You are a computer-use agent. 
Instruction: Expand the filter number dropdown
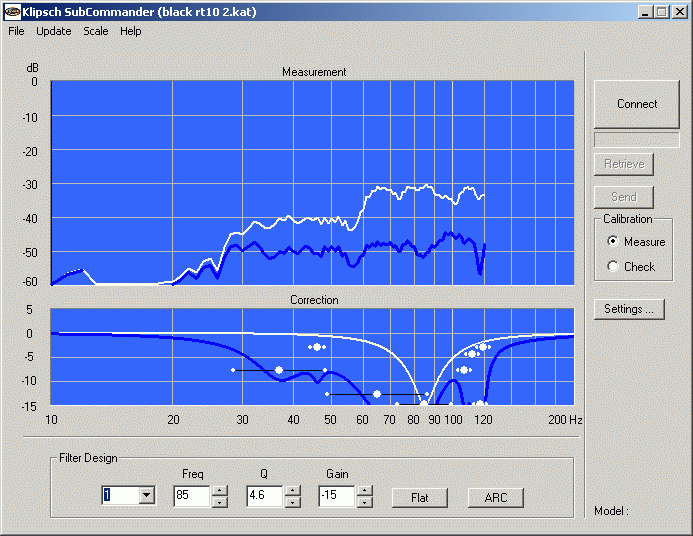click(x=147, y=495)
